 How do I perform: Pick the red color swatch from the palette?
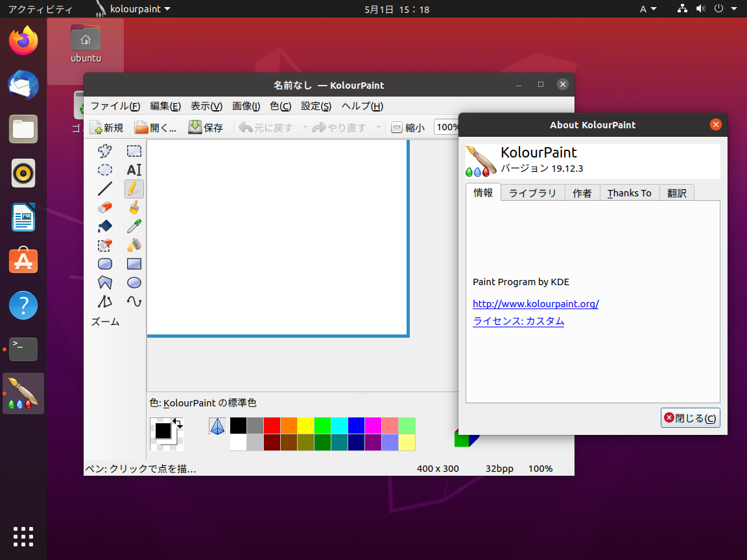click(272, 425)
